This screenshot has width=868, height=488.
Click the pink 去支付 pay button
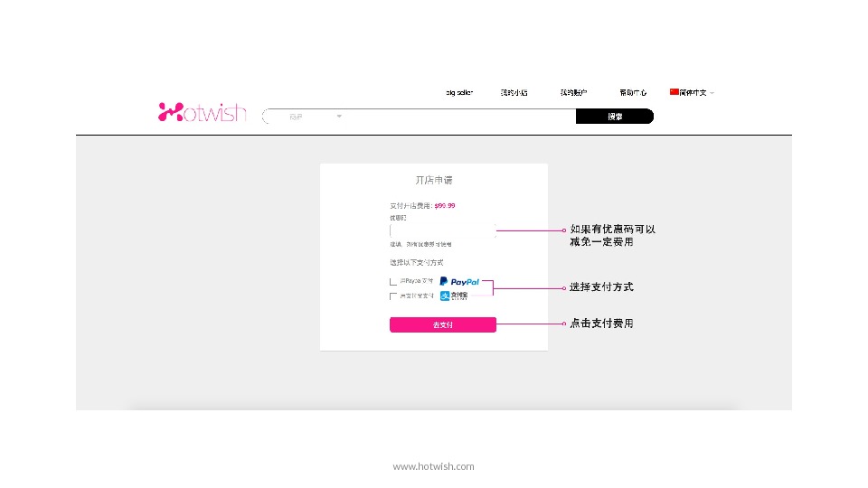click(x=443, y=324)
